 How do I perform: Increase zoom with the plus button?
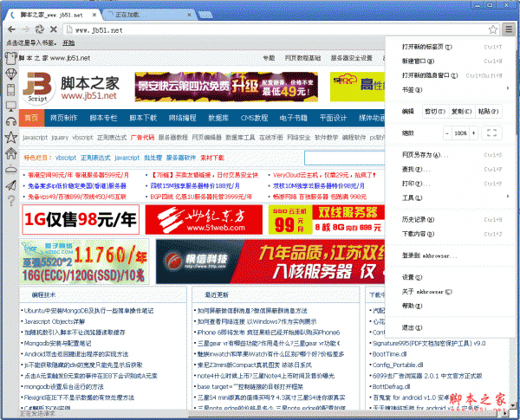(x=473, y=133)
